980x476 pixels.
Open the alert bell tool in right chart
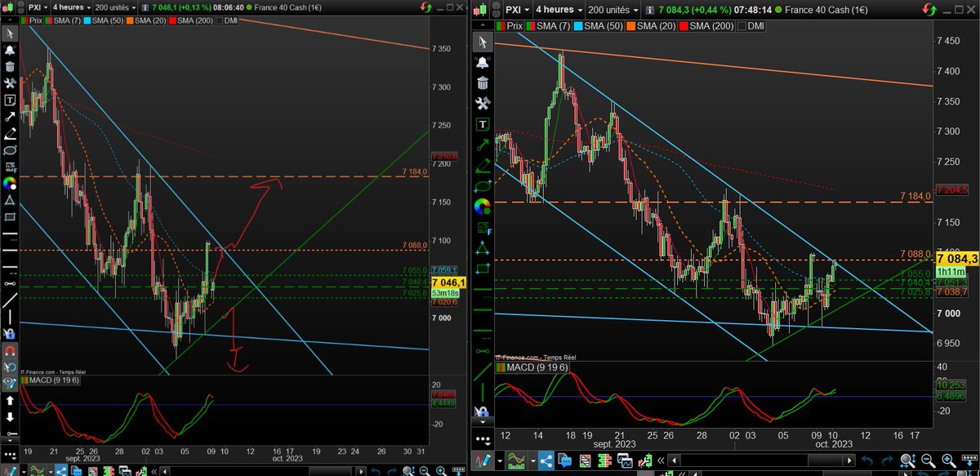coord(483,62)
